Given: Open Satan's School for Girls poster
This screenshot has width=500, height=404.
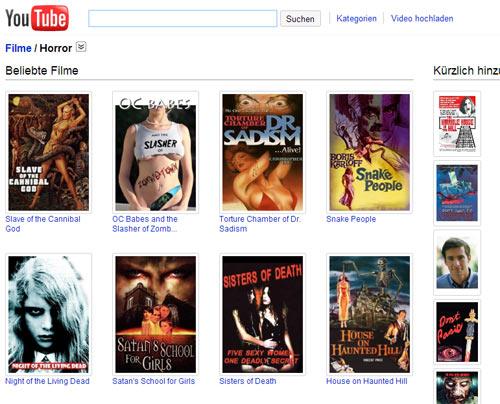Looking at the screenshot, I should (156, 314).
